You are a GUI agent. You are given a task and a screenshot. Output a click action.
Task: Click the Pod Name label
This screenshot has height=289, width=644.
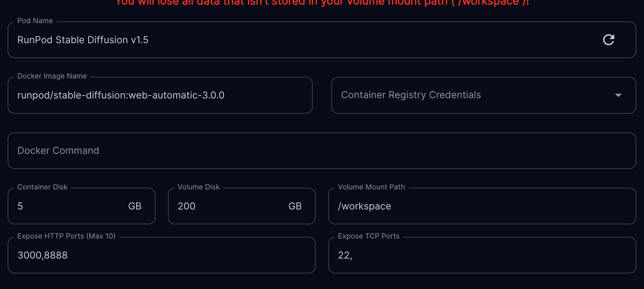(35, 21)
